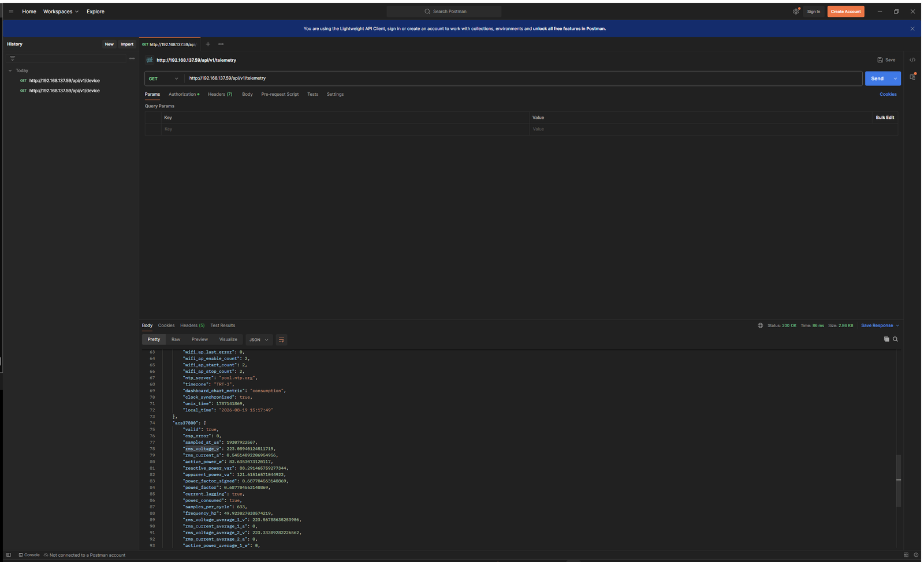Image resolution: width=924 pixels, height=562 pixels.
Task: Save the current request
Action: [x=886, y=60]
